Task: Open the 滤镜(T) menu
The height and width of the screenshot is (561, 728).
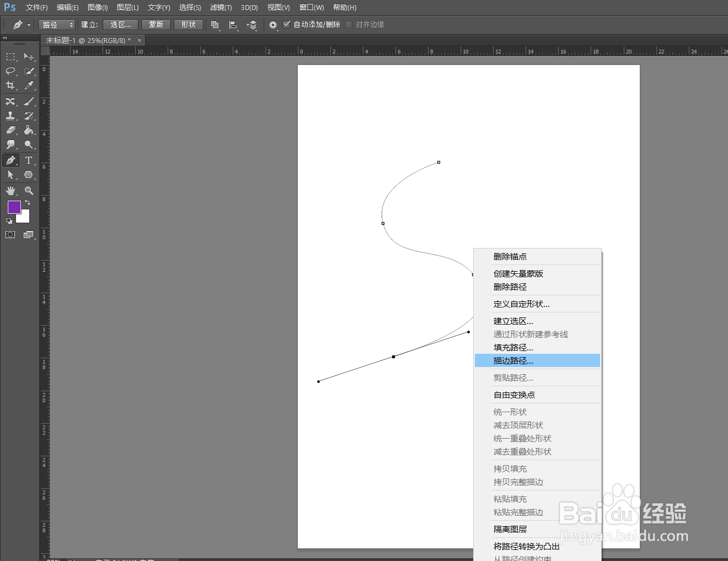Action: 221,8
